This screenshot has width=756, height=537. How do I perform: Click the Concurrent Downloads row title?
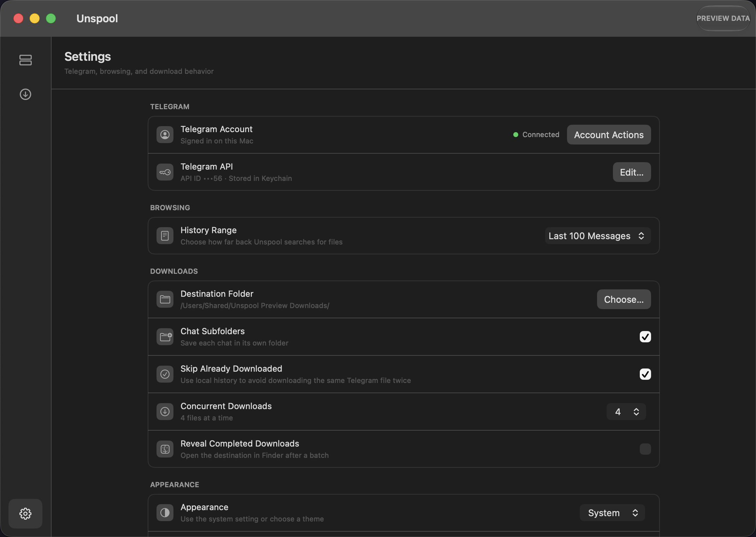click(226, 406)
